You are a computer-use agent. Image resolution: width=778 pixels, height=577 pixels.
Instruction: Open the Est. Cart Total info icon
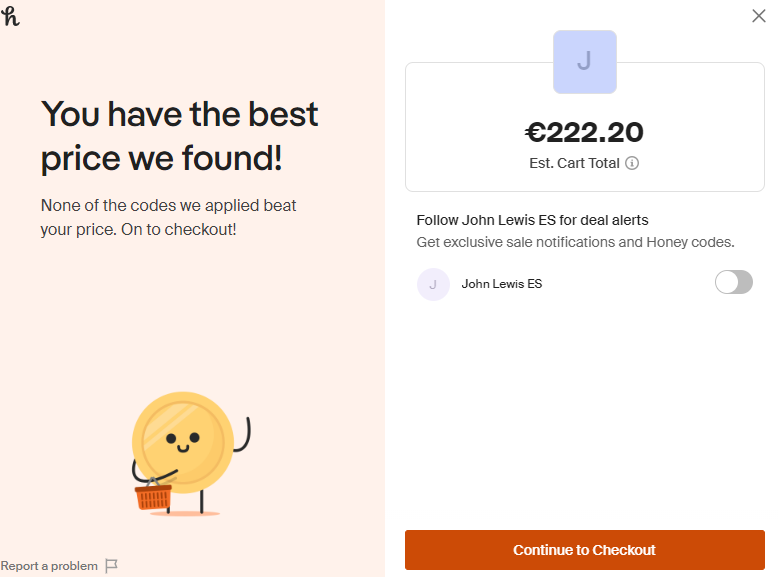click(x=632, y=163)
